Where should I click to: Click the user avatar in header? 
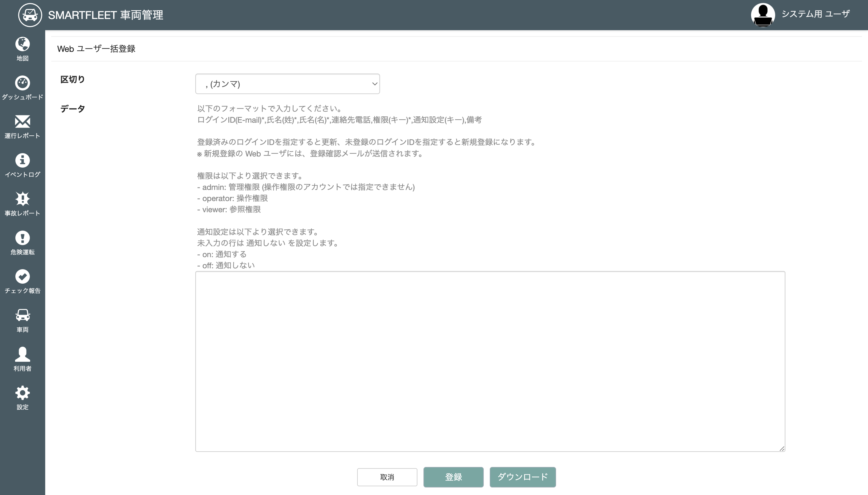click(x=763, y=15)
